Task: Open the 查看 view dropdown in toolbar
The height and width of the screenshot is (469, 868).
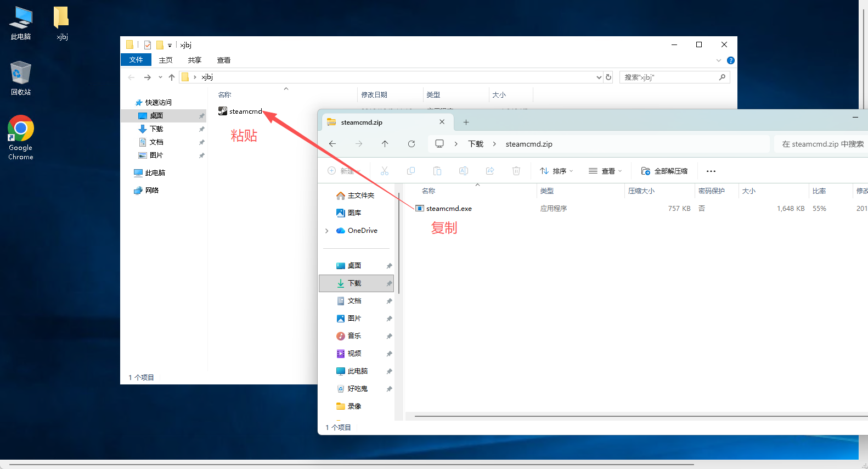Action: 605,171
